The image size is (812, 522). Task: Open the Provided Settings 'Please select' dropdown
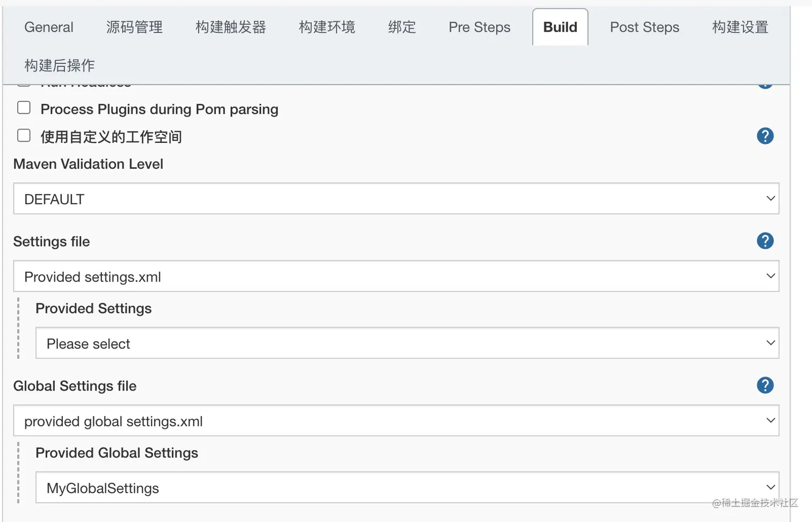pyautogui.click(x=407, y=343)
